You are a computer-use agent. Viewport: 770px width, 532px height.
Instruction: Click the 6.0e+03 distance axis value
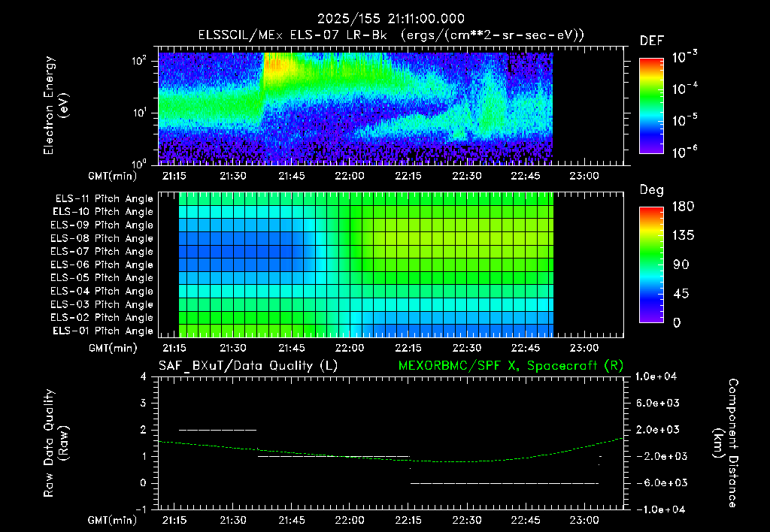pos(659,404)
